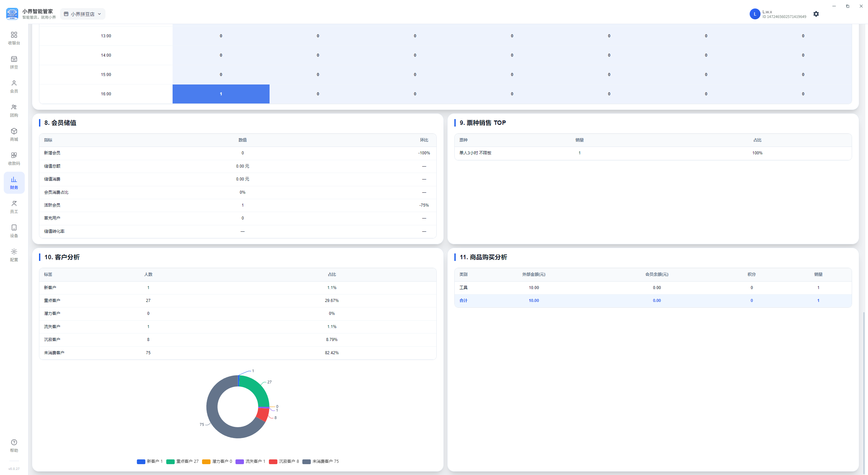Click the 小界智能管家 app logo
The width and height of the screenshot is (868, 475).
click(x=12, y=14)
